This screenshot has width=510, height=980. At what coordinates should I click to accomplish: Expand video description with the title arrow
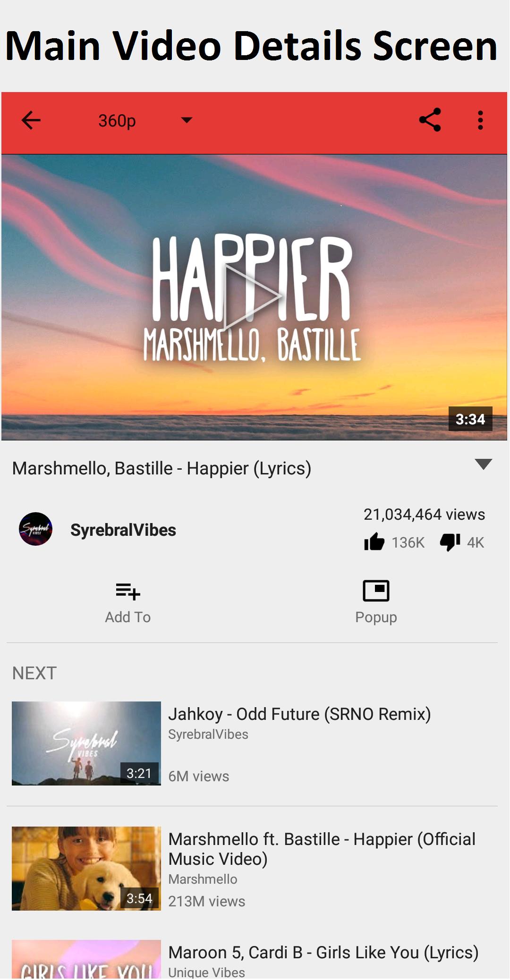coord(483,464)
